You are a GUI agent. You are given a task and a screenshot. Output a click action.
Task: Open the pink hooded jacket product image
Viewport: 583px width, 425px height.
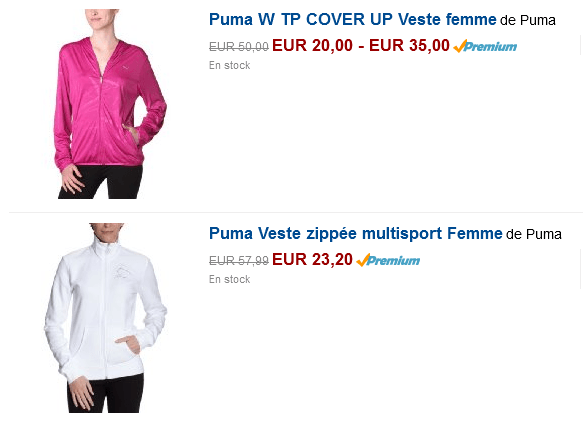pos(110,104)
